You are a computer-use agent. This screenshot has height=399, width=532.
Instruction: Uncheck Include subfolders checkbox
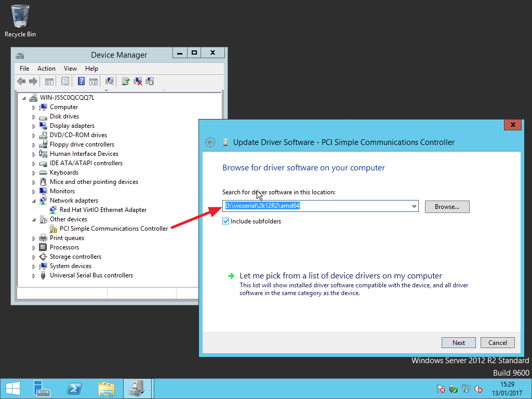[x=225, y=221]
